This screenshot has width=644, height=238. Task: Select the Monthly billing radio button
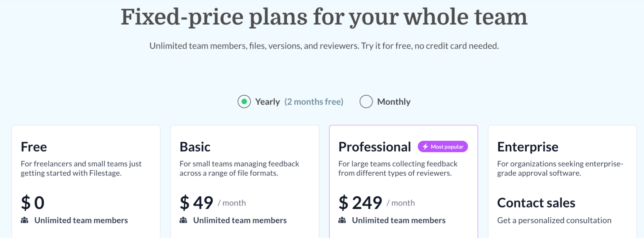(x=366, y=102)
